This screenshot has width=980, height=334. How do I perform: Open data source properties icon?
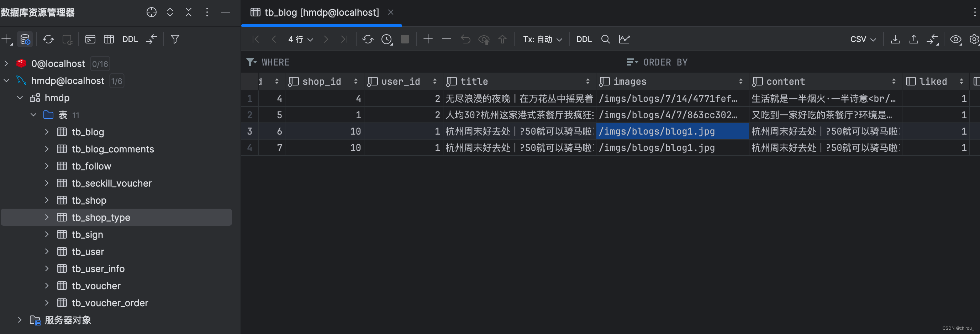point(25,39)
